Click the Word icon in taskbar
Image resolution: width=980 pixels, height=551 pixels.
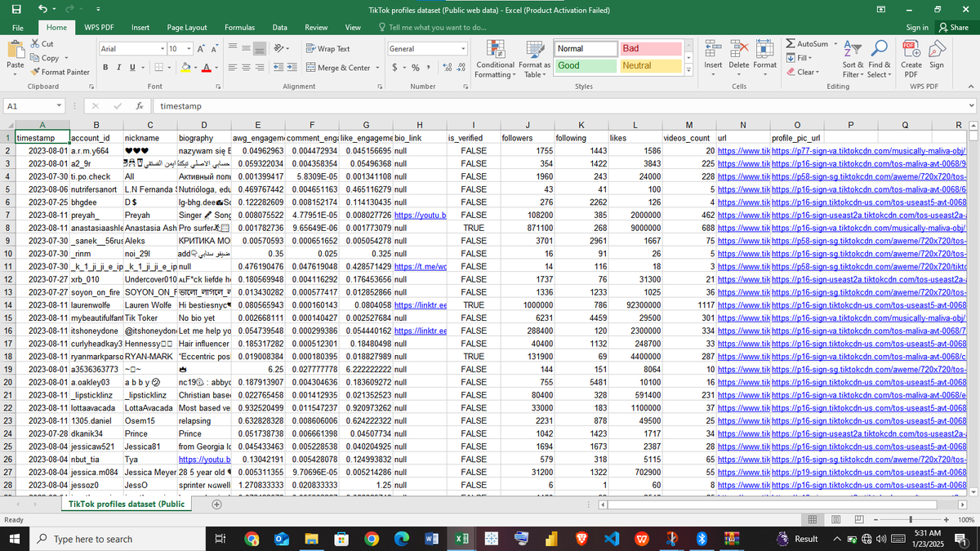coord(430,539)
